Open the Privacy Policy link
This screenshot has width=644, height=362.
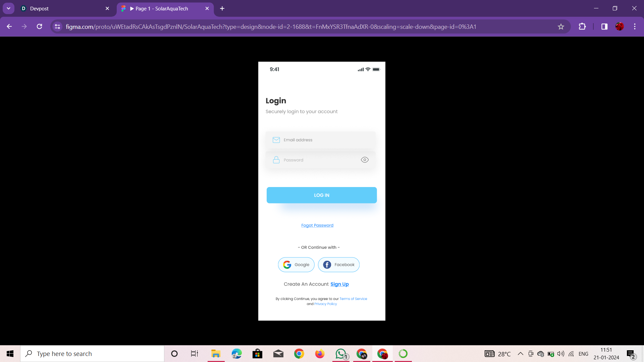pos(325,304)
